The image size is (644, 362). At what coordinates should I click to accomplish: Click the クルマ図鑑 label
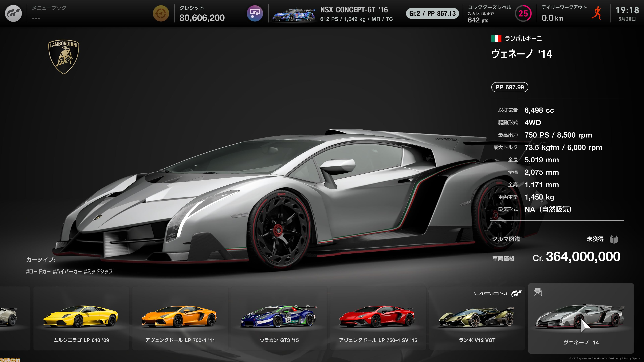(x=506, y=239)
